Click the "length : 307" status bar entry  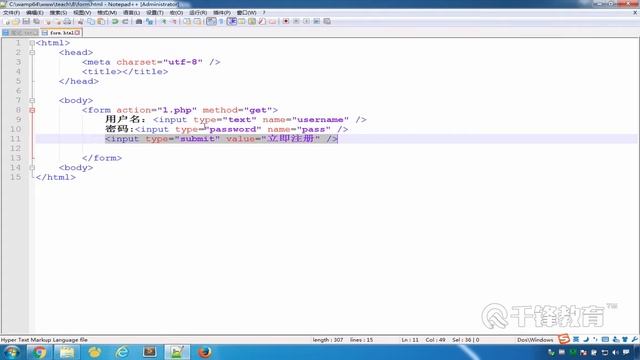coord(328,340)
